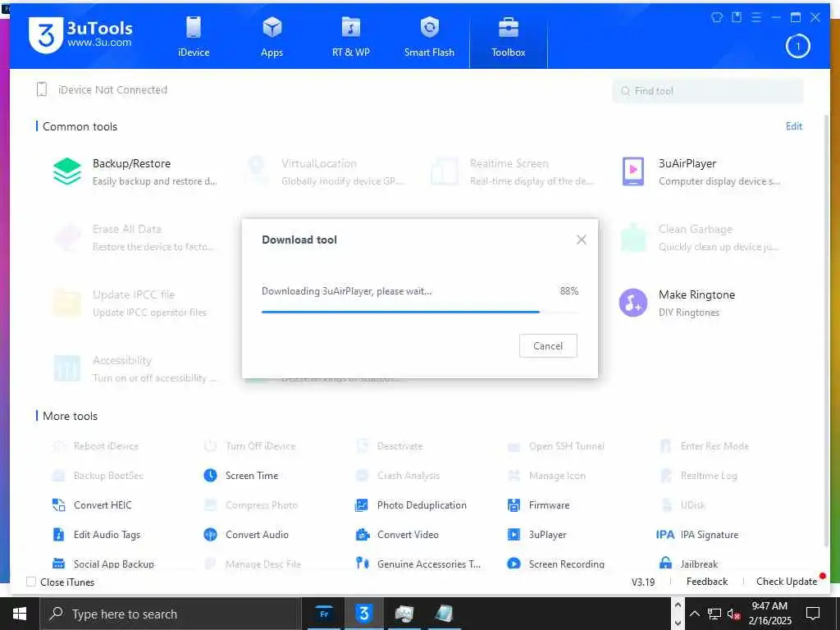840x630 pixels.
Task: Open the Smart Flash tab
Action: [x=429, y=36]
